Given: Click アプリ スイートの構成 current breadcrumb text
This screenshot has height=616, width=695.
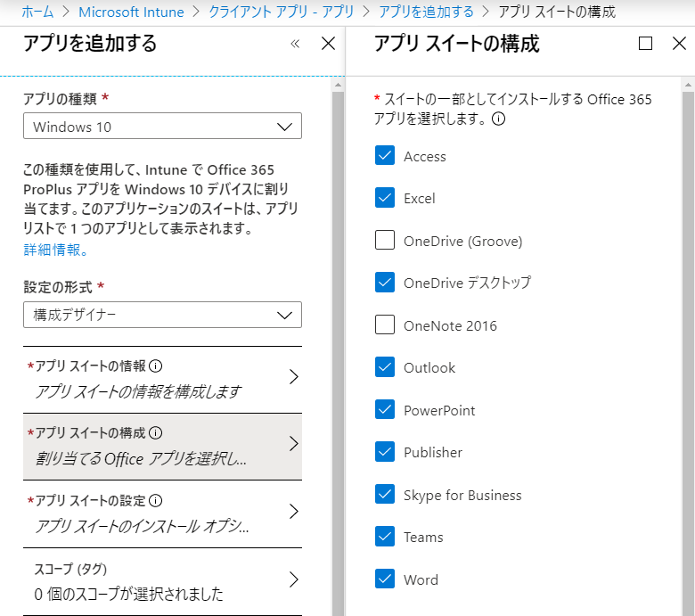Looking at the screenshot, I should [557, 12].
